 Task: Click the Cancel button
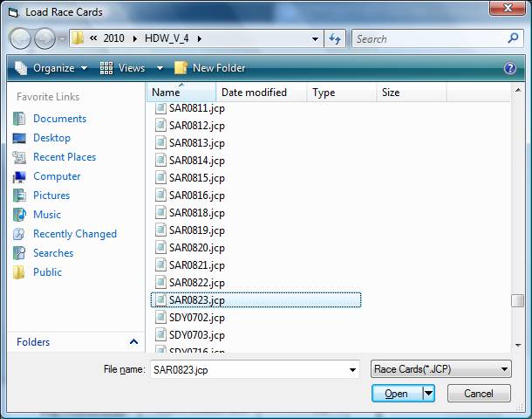[x=478, y=394]
